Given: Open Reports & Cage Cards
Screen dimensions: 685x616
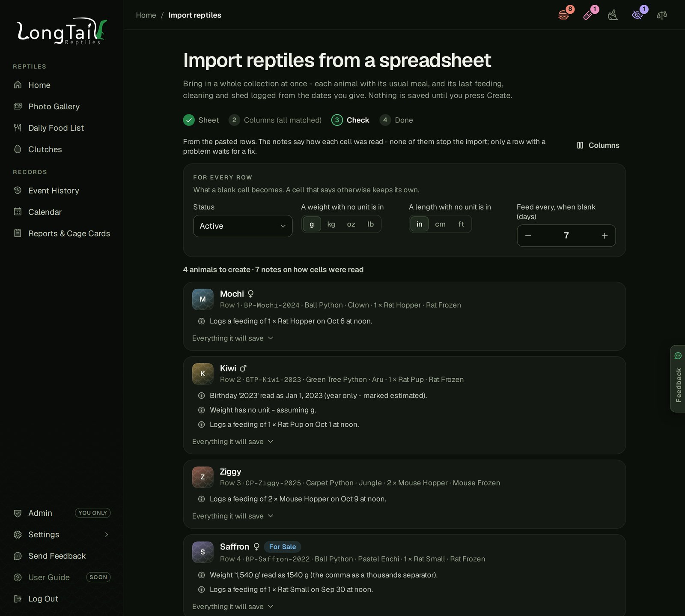Looking at the screenshot, I should (62, 233).
